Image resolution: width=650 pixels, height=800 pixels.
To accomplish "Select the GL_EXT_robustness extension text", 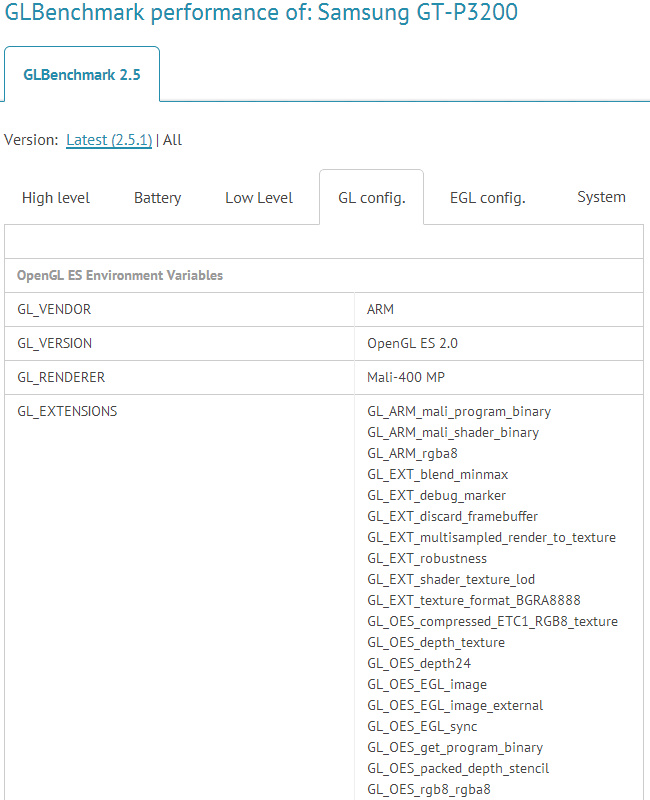I will point(427,558).
